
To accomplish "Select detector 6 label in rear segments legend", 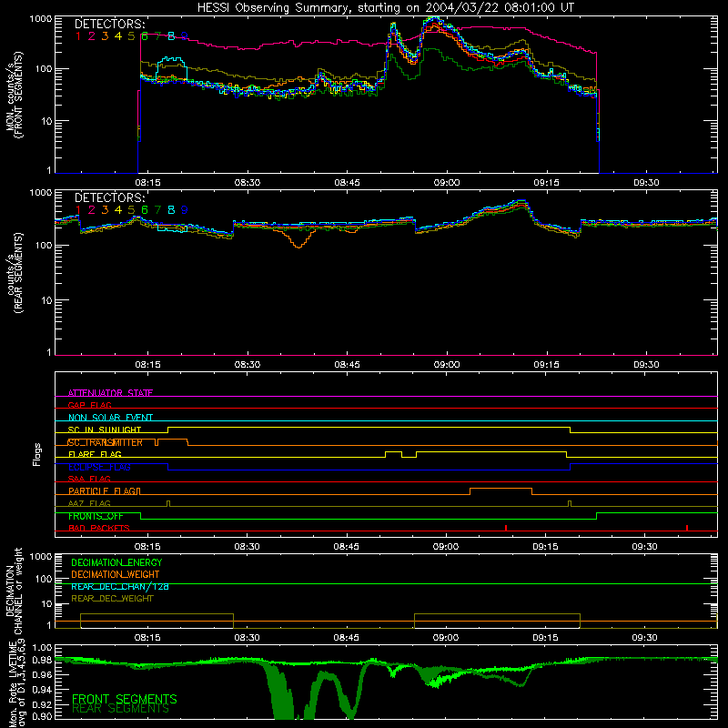I will click(x=145, y=210).
